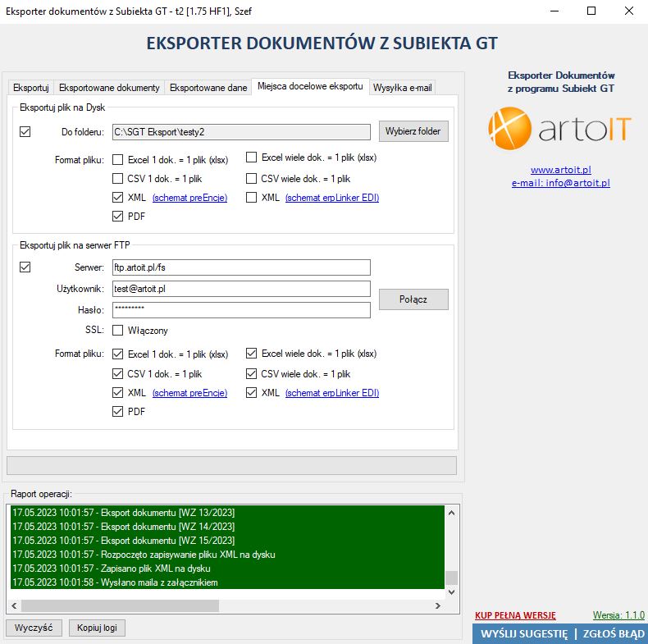Screen dimensions: 648x644
Task: Uncheck FTP CSV 1 dok. = 1 plik
Action: [118, 373]
